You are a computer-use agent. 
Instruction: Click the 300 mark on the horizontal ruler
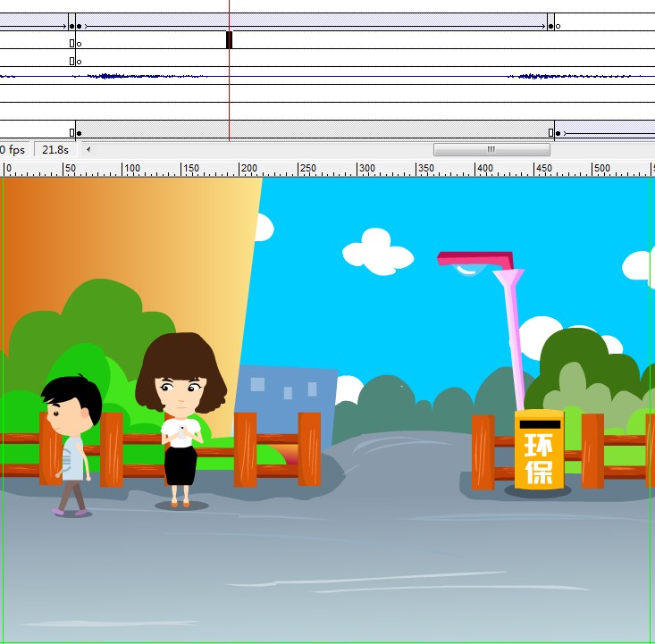click(366, 168)
